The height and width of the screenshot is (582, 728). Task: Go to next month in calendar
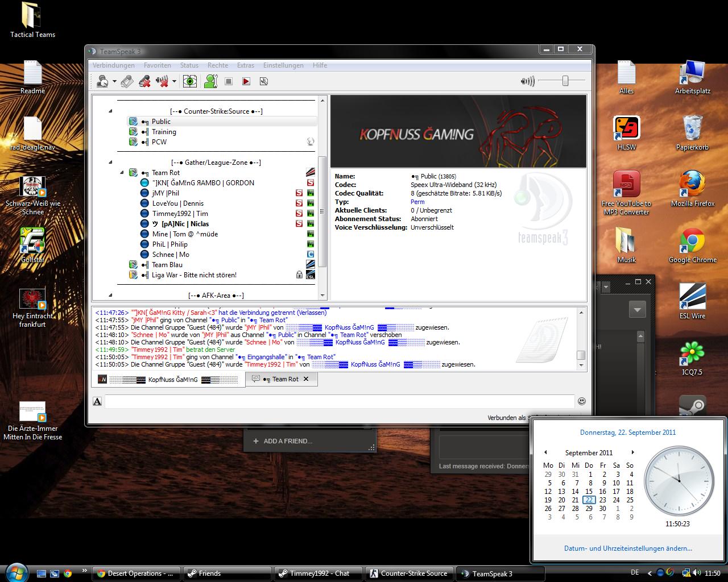632,452
